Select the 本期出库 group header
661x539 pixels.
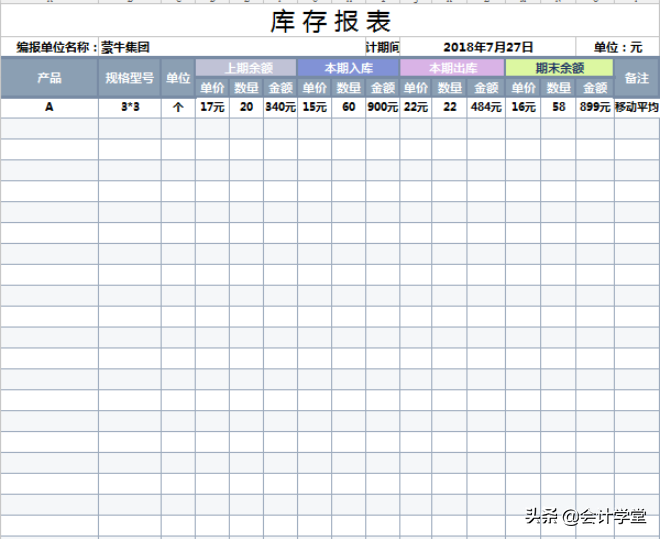tap(452, 68)
